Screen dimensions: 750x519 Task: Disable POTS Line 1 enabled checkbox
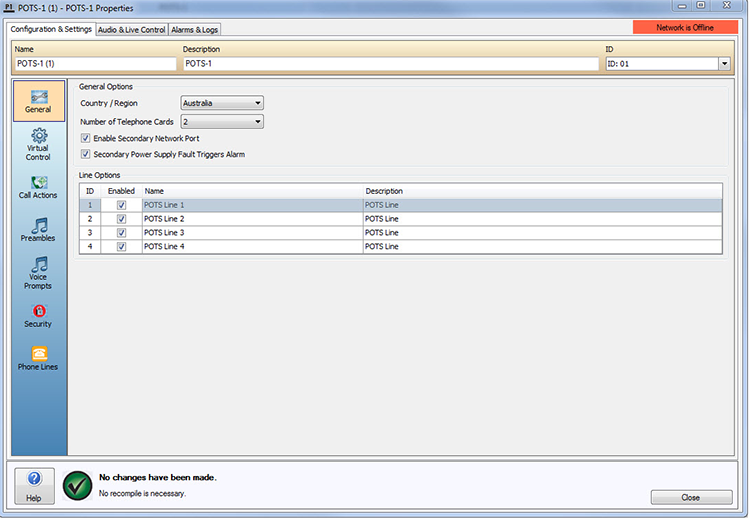pos(121,205)
